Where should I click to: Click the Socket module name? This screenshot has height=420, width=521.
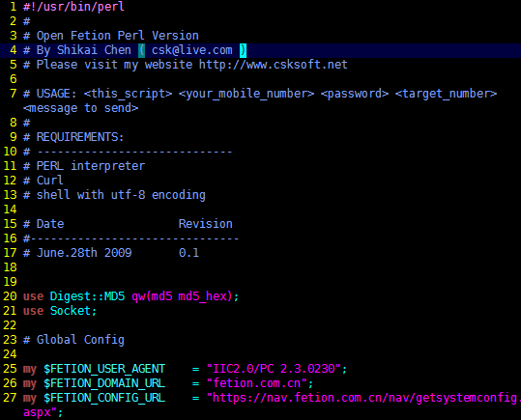click(71, 311)
